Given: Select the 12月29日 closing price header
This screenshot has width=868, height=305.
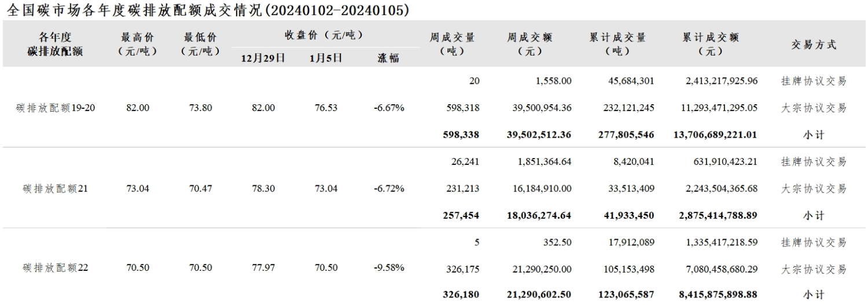Looking at the screenshot, I should 263,58.
